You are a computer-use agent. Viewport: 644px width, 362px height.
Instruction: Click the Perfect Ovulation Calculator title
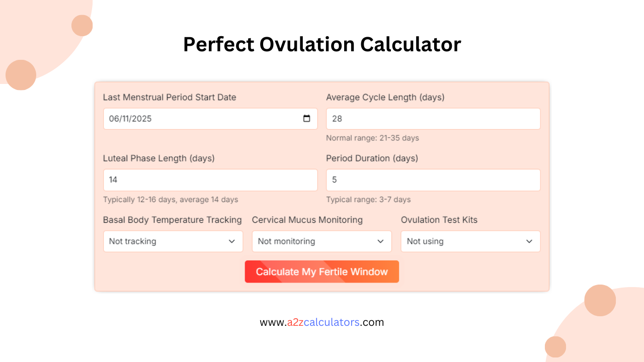pos(321,44)
